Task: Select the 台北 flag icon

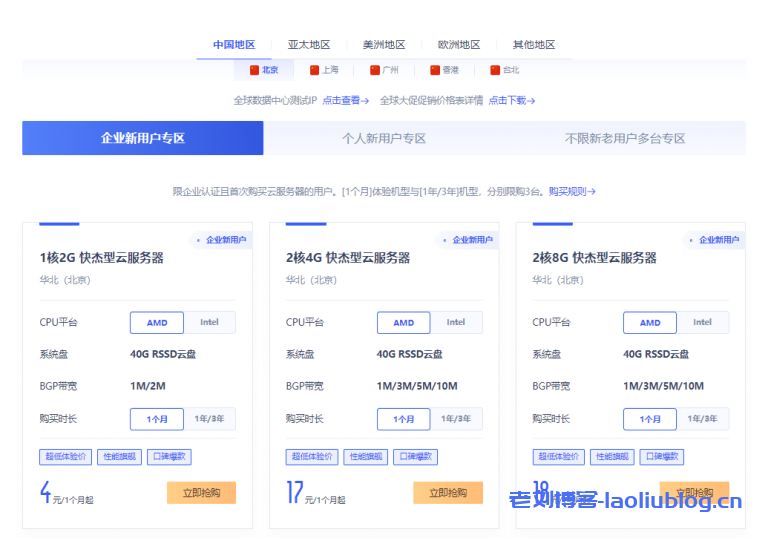Action: click(494, 70)
